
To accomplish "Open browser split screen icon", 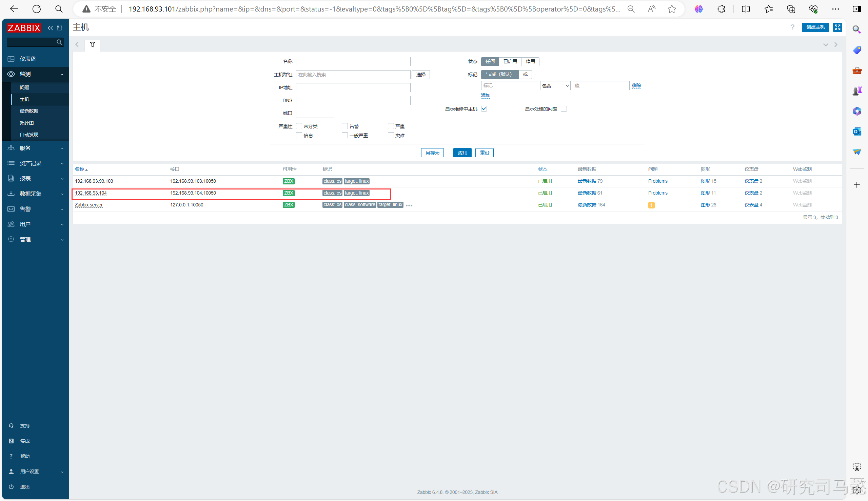I will (x=746, y=9).
